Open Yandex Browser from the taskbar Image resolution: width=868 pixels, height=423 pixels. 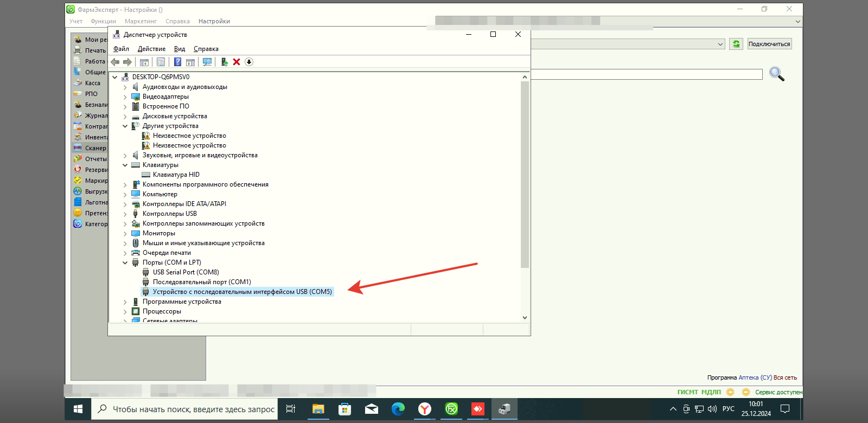[425, 409]
